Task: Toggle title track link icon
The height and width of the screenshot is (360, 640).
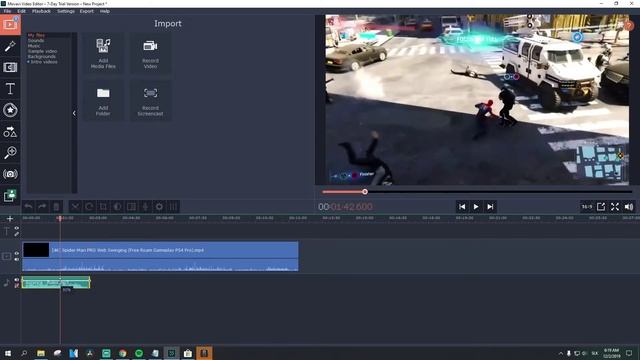Action: pyautogui.click(x=17, y=234)
